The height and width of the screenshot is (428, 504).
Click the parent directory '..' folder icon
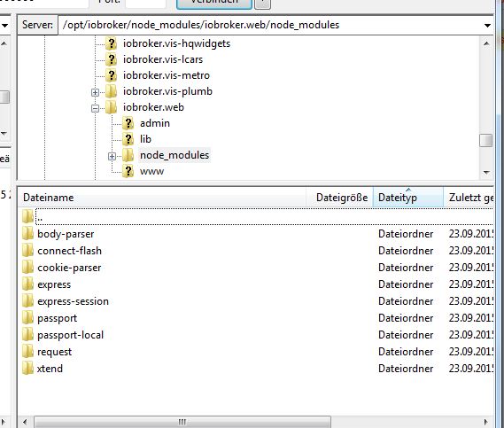[x=28, y=216]
